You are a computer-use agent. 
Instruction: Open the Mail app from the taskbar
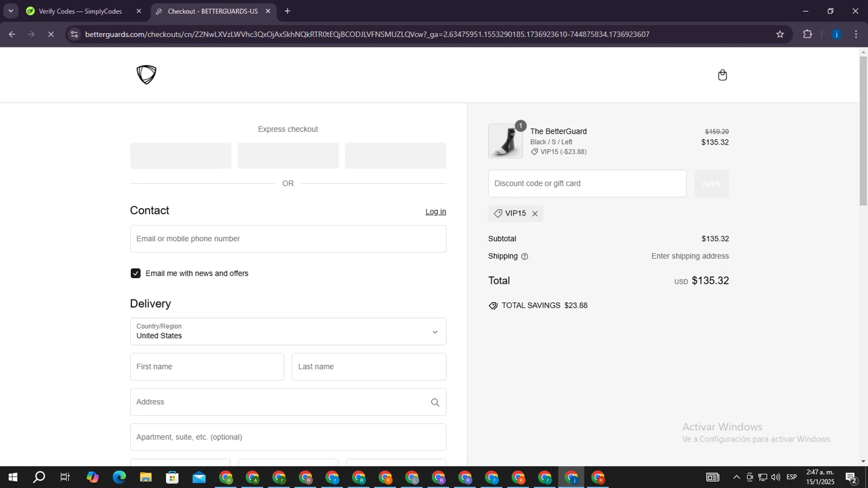(x=199, y=478)
